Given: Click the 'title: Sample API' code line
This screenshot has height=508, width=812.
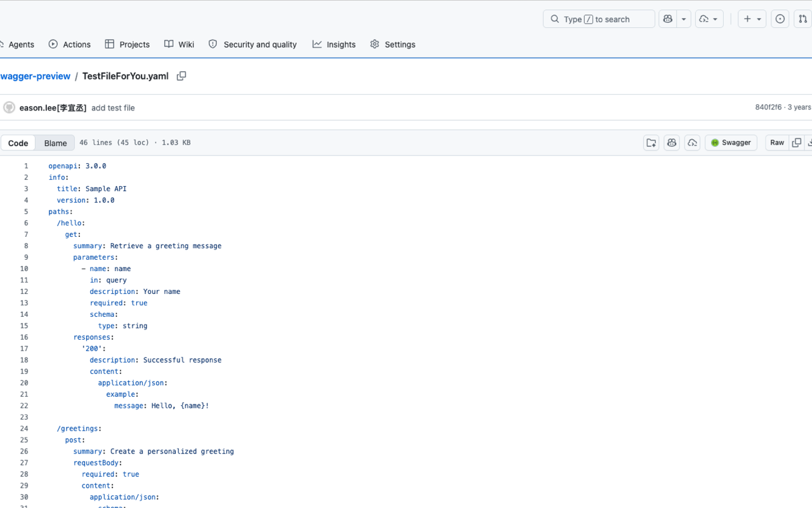Looking at the screenshot, I should 91,189.
